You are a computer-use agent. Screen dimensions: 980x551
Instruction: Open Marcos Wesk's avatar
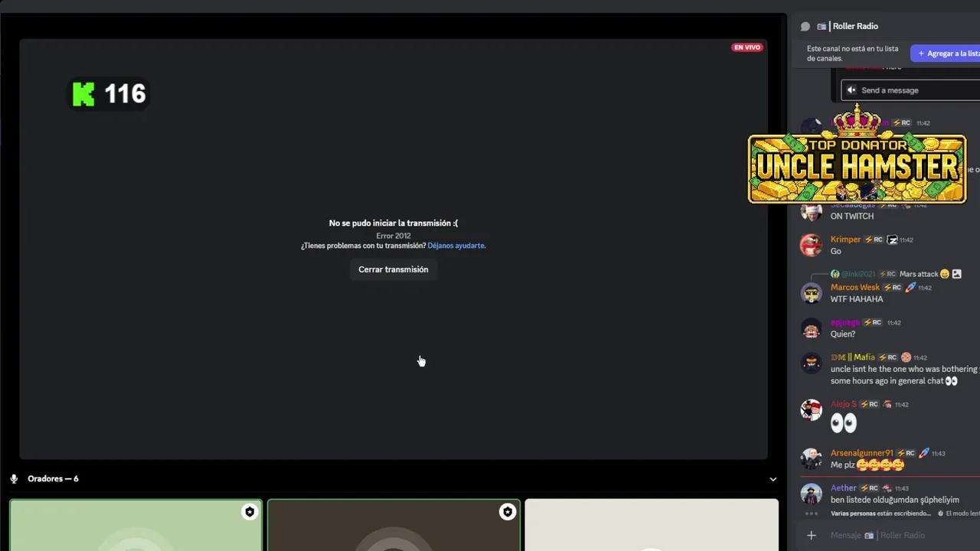(x=811, y=293)
